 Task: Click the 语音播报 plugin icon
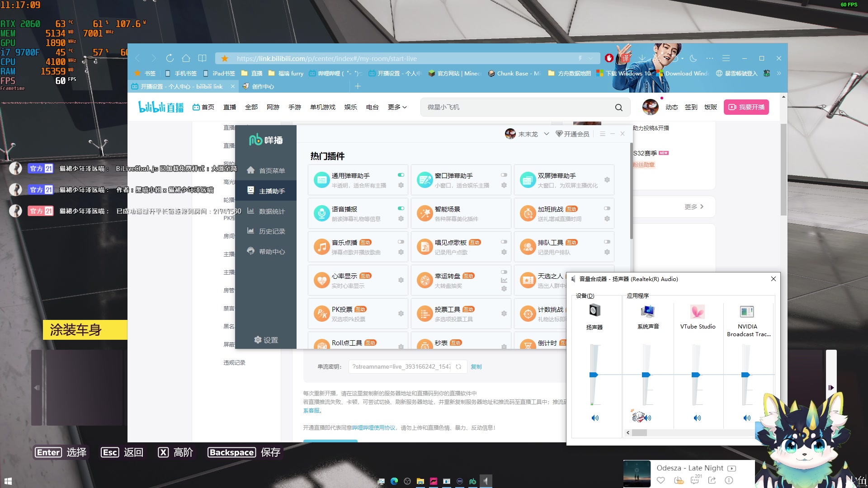(x=321, y=213)
